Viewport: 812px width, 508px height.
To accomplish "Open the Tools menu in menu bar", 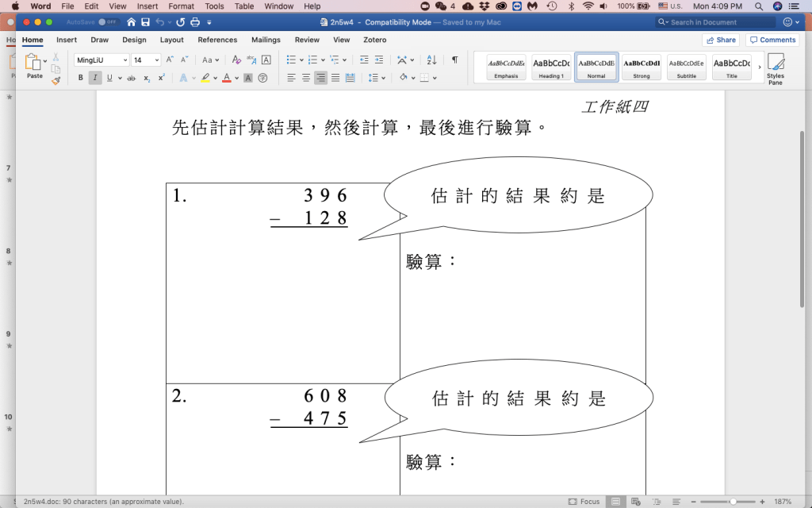I will pyautogui.click(x=214, y=6).
